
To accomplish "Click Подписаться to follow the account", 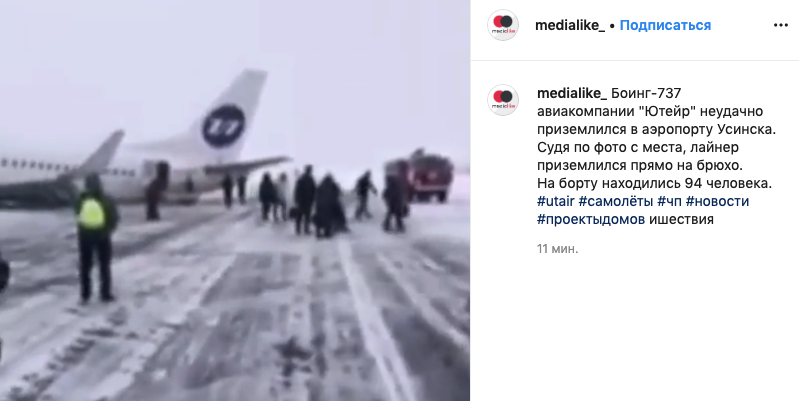I will tap(665, 25).
